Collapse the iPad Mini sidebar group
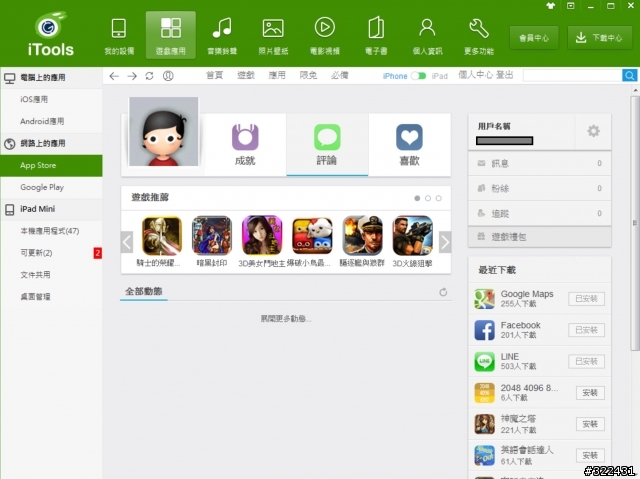This screenshot has height=479, width=640. (51, 209)
